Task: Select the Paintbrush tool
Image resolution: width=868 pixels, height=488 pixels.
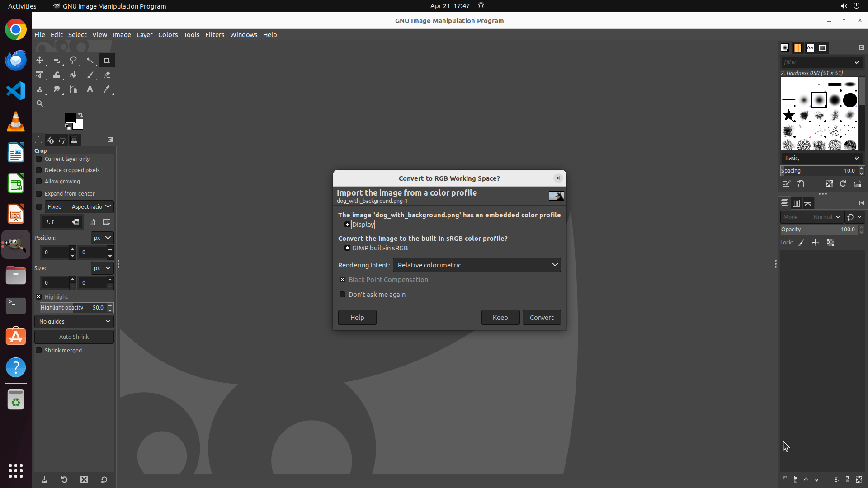Action: pyautogui.click(x=90, y=75)
